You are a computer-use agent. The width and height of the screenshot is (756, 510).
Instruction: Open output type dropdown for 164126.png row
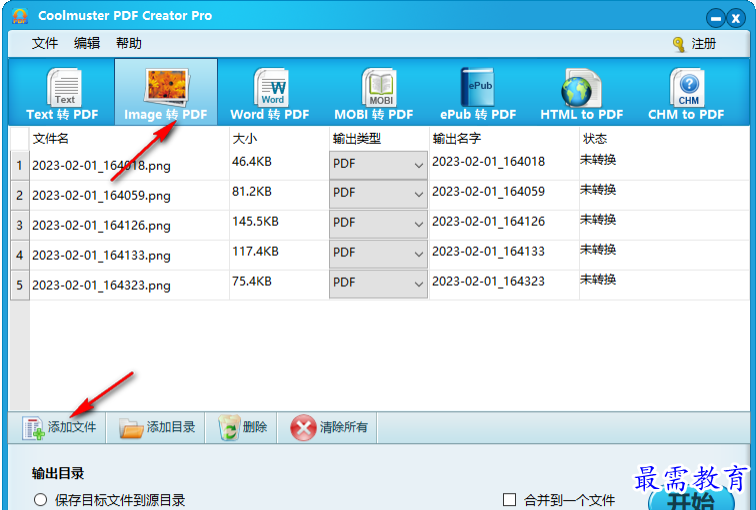coord(378,223)
